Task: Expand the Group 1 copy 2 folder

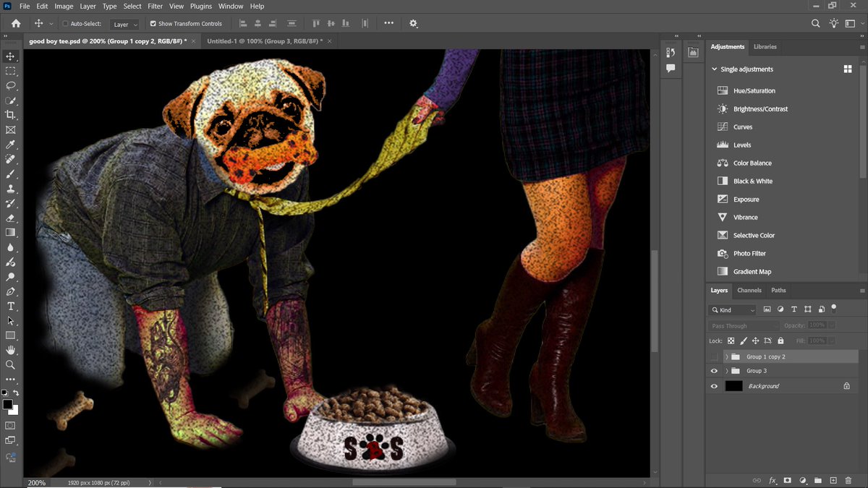Action: pos(727,357)
